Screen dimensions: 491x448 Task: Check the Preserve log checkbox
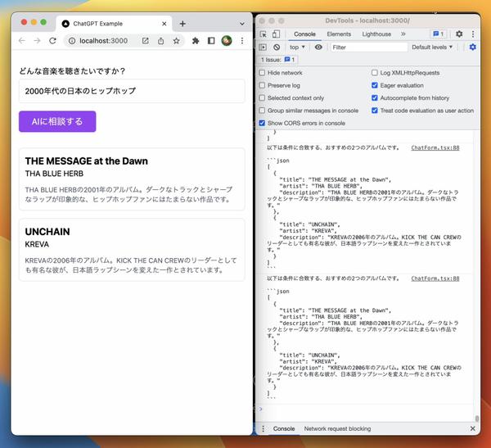click(x=262, y=85)
